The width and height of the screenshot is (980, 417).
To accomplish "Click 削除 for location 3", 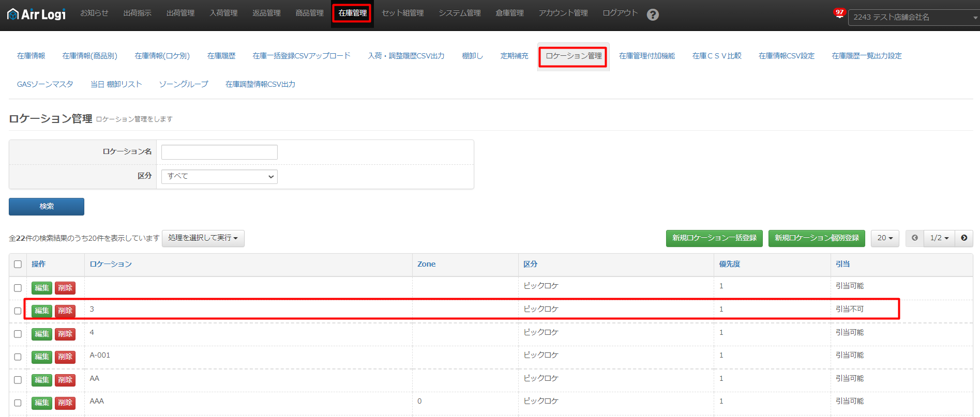I will tap(65, 311).
